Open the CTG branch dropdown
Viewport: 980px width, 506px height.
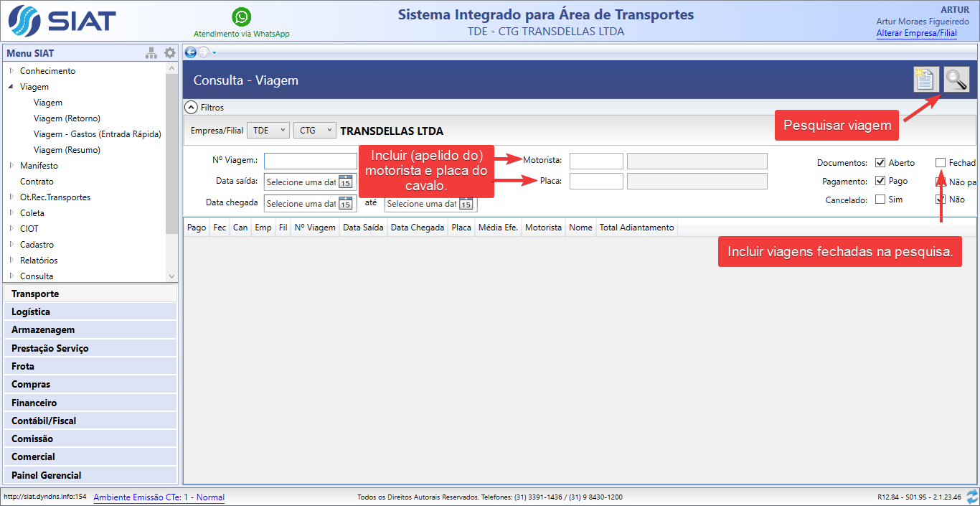coord(314,131)
